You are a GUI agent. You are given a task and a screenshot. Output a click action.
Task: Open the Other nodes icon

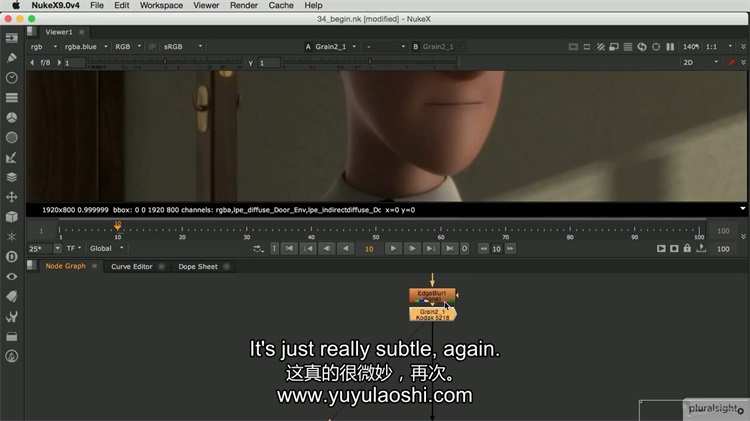pos(11,336)
